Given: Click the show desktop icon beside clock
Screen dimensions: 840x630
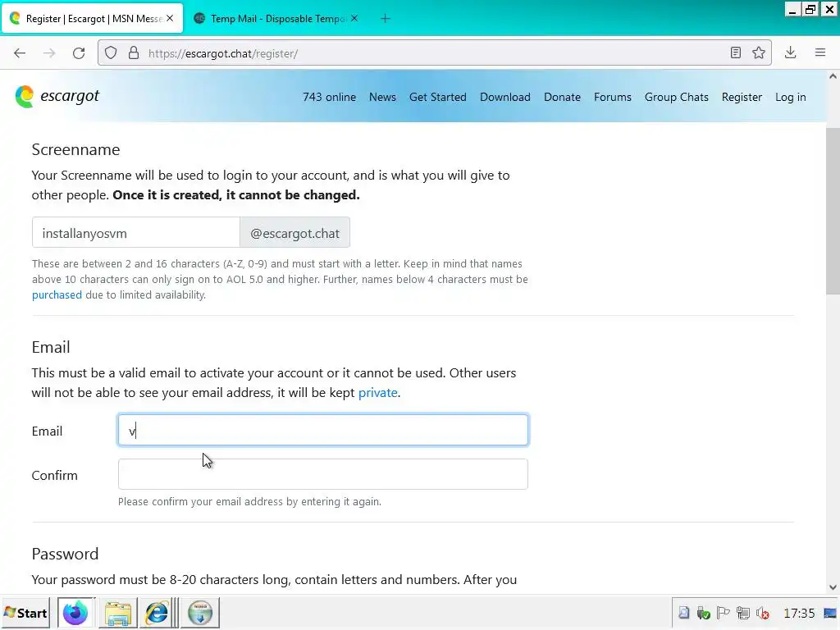Looking at the screenshot, I should [830, 613].
